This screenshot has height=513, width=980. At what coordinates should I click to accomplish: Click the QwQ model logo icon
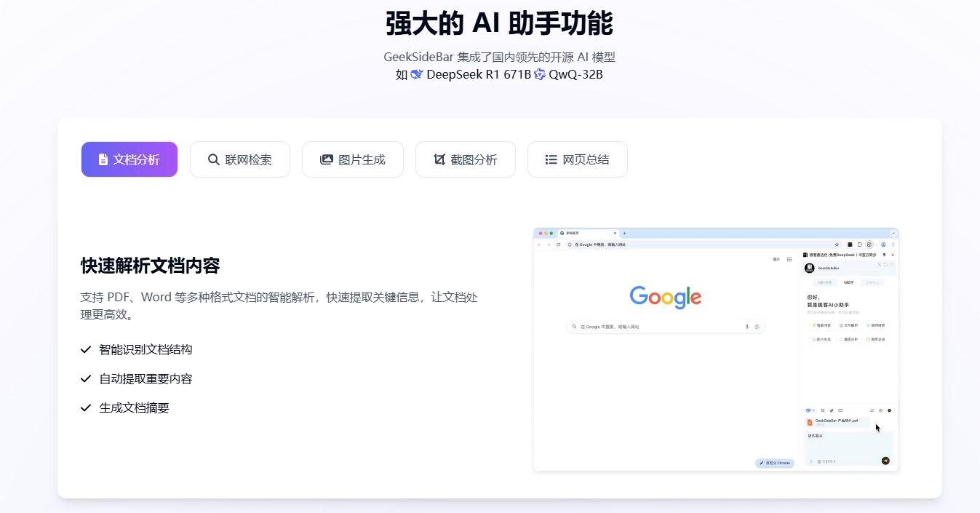point(540,74)
